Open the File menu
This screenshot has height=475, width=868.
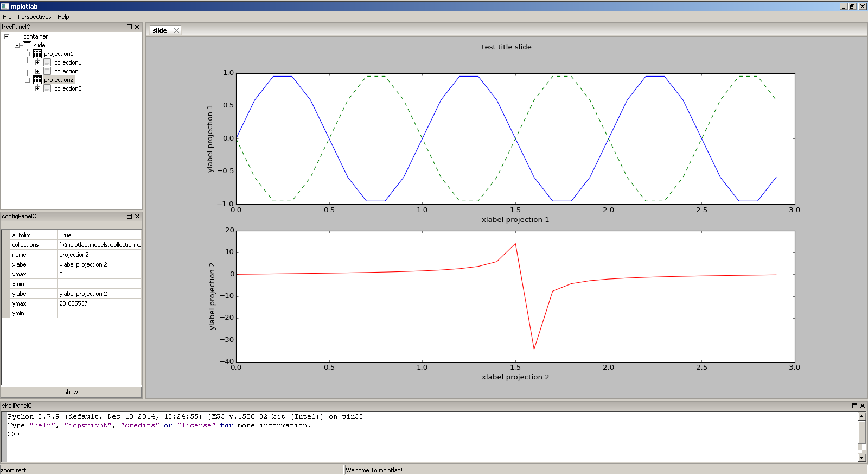tap(7, 17)
